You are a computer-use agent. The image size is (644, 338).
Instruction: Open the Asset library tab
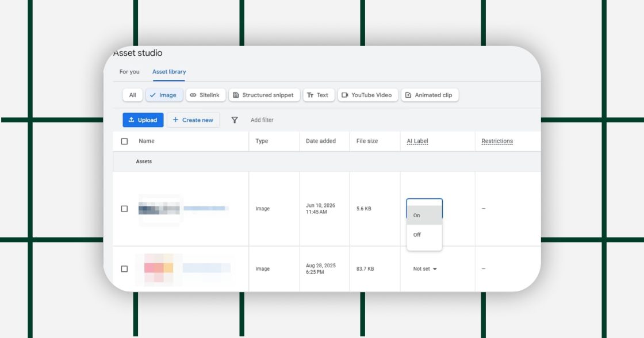point(169,71)
